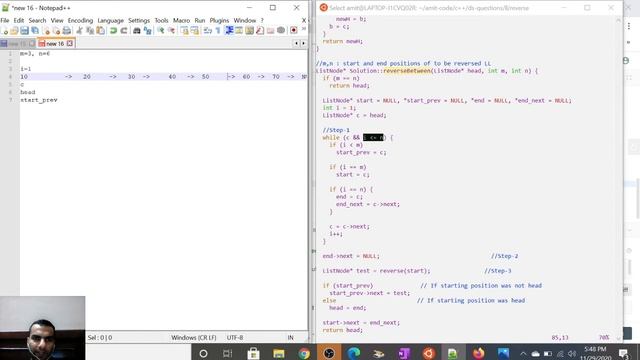Viewport: 640px width, 360px height.
Task: Click the Copy toolbar icon
Action: click(x=90, y=31)
